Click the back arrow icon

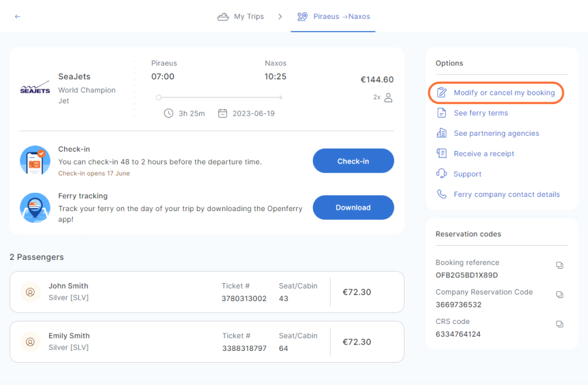click(x=17, y=16)
